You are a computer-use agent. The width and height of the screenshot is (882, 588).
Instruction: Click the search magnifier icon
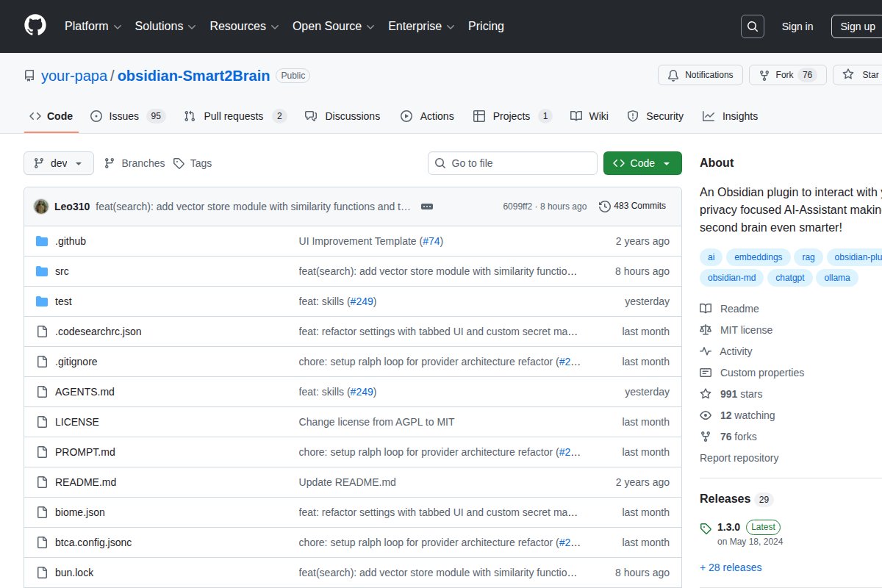coord(753,26)
